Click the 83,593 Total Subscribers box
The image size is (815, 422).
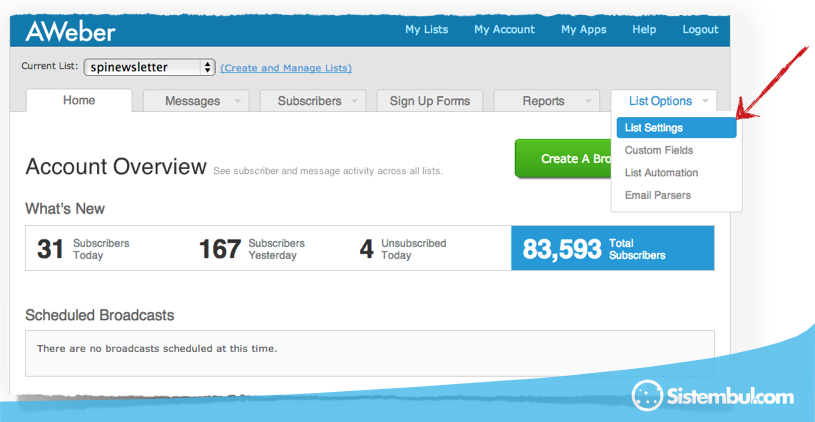[613, 248]
